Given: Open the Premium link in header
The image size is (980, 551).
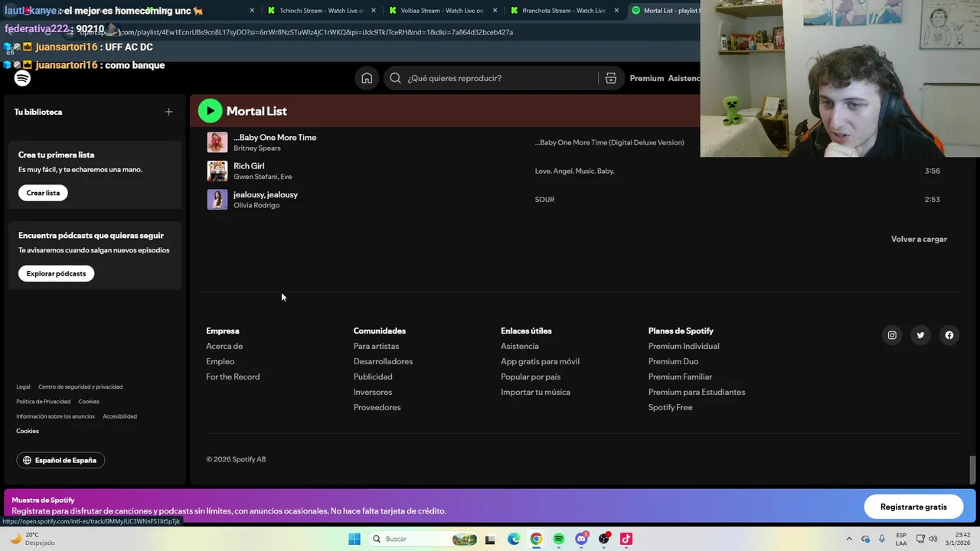Looking at the screenshot, I should 646,78.
